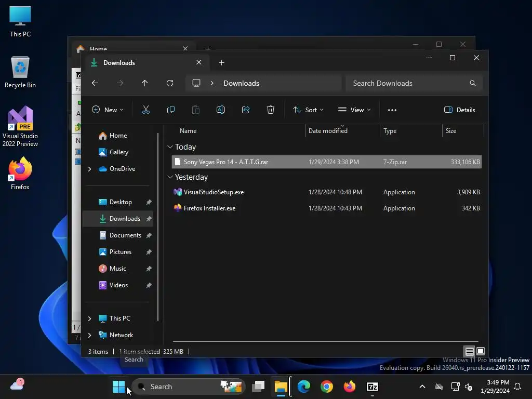Open the Sort dropdown menu
The height and width of the screenshot is (399, 532).
coord(308,110)
